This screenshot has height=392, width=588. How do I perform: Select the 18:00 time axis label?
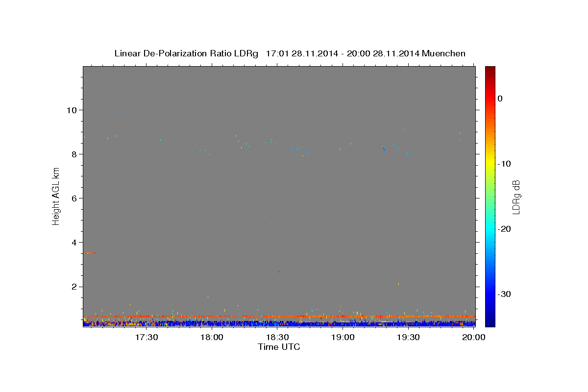212,337
